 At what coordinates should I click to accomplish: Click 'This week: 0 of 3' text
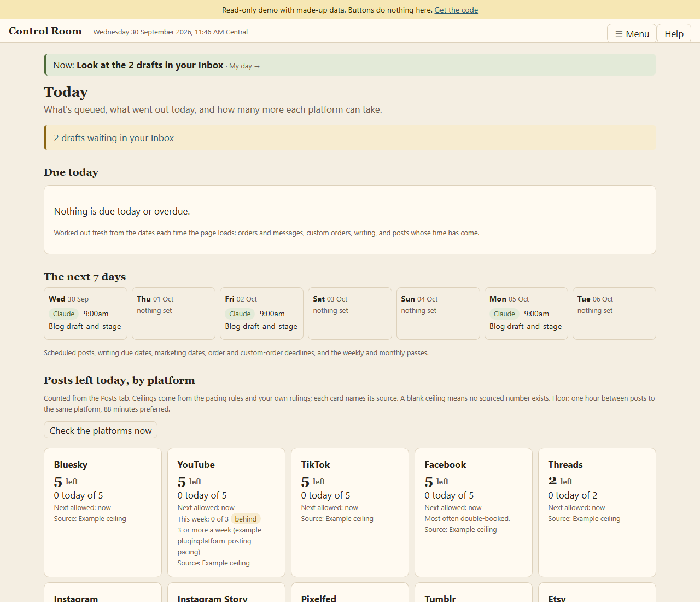coord(203,519)
